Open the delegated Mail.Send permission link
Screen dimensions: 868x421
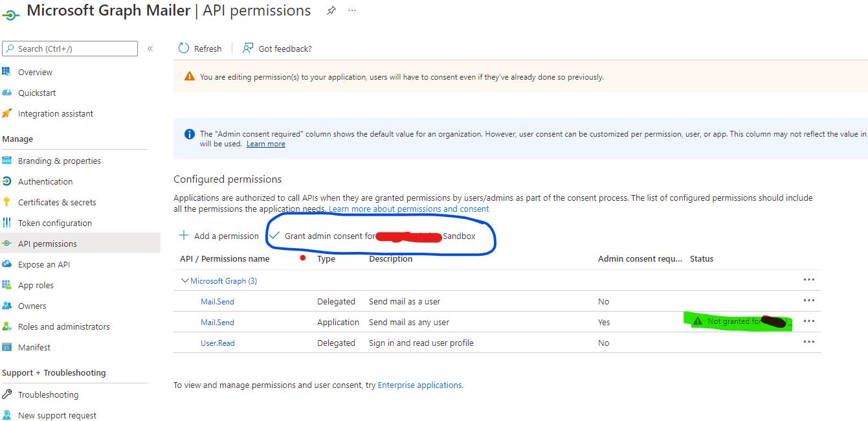(217, 301)
